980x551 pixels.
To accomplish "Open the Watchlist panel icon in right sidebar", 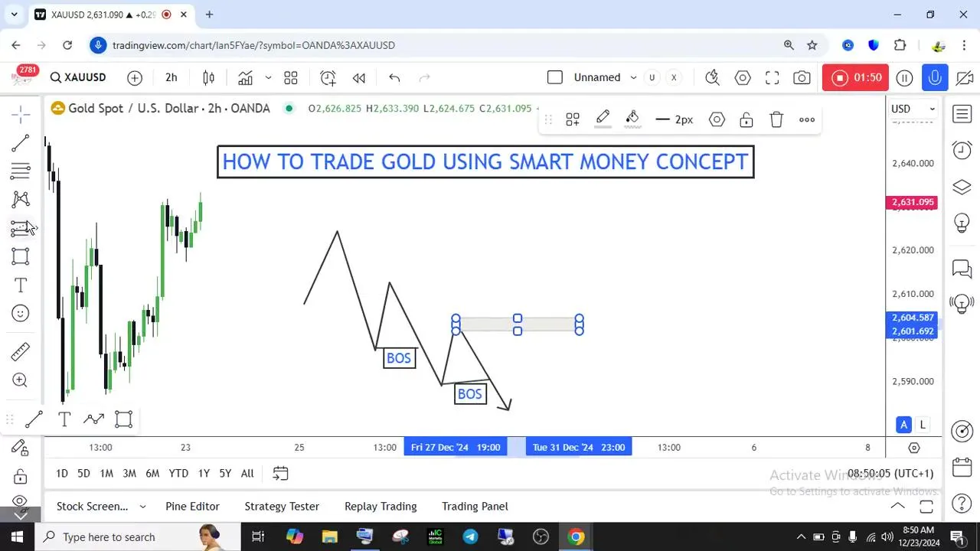I will click(962, 115).
